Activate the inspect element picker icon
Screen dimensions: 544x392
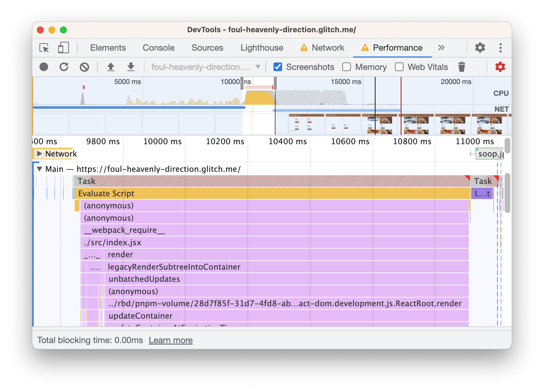click(x=44, y=48)
